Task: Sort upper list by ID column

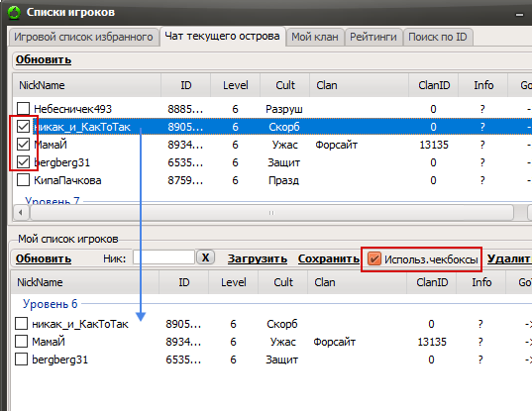Action: [x=186, y=85]
